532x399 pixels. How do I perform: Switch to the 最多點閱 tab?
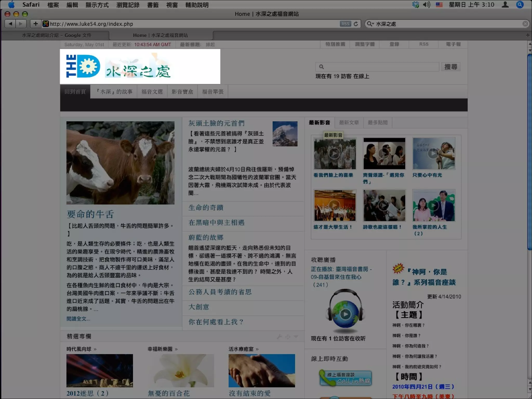(377, 123)
